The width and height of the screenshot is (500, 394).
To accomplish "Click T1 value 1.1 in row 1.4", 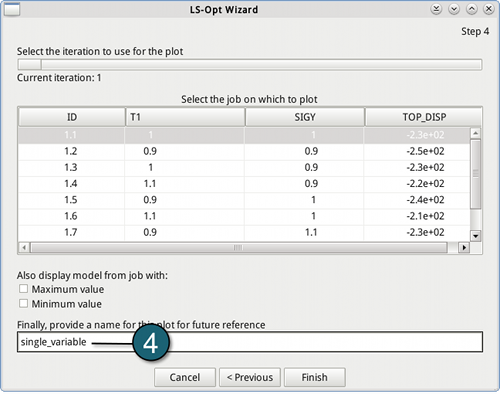I will click(150, 184).
